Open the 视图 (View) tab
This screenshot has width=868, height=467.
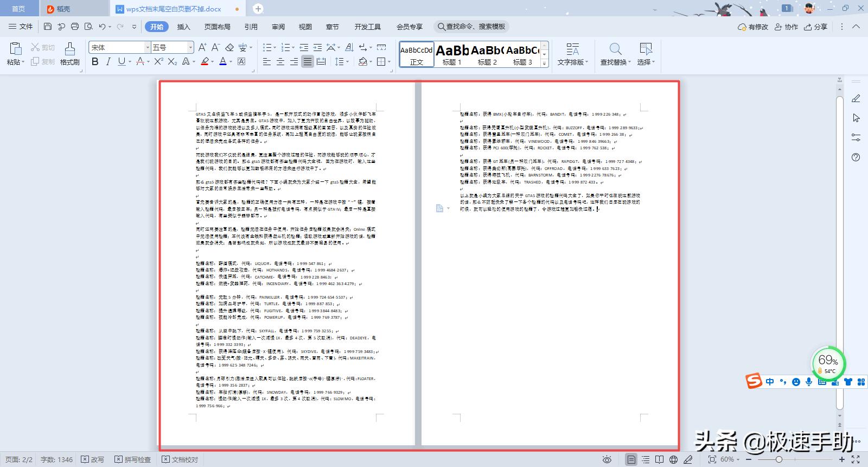coord(305,27)
